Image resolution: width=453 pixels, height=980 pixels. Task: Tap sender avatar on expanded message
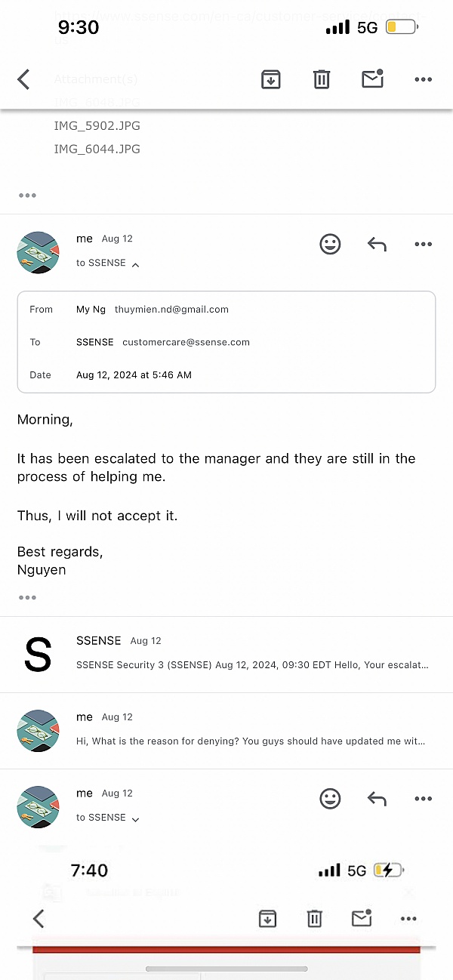tap(38, 252)
